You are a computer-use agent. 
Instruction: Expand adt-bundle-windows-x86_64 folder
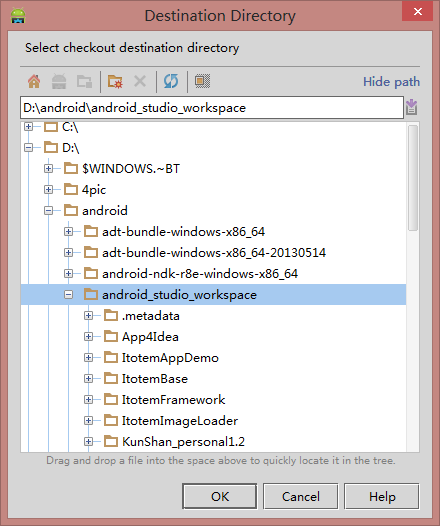coord(68,231)
